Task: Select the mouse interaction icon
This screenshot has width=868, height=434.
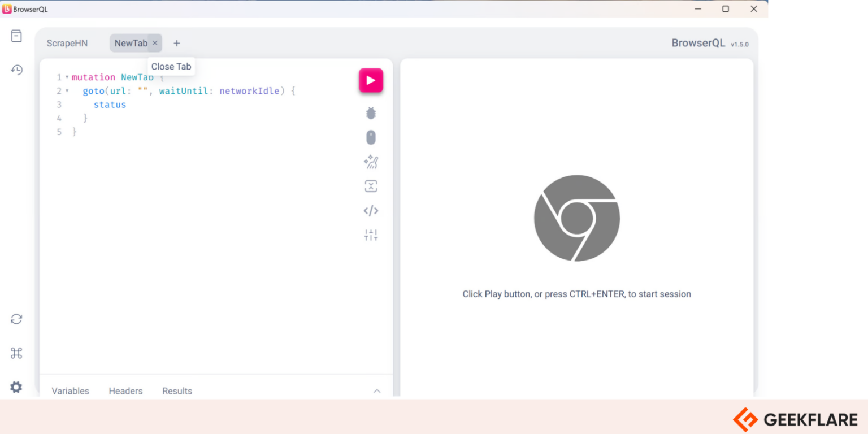Action: point(371,137)
